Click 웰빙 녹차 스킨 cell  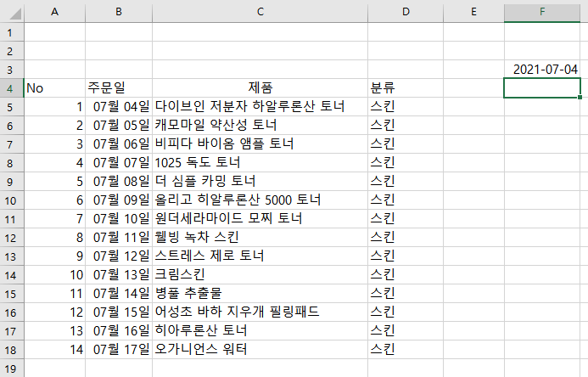260,238
